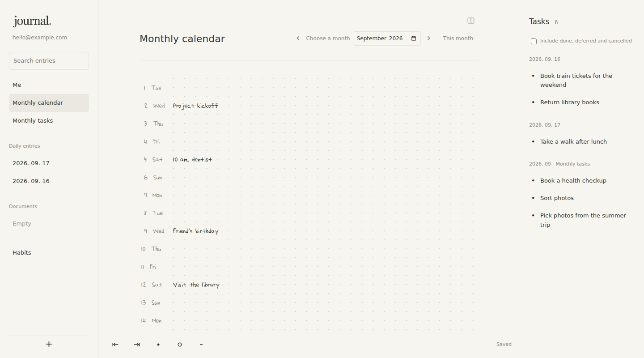Click task Book train tickets for the weekend

pyautogui.click(x=576, y=81)
